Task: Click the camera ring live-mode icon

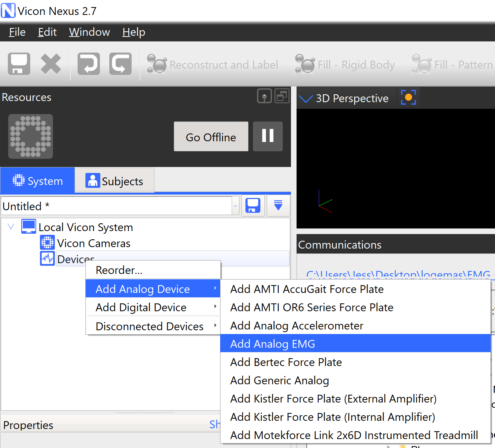Action: tap(31, 136)
